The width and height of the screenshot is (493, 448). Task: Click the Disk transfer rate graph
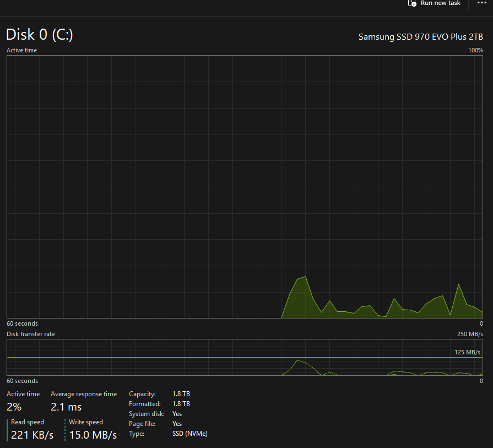(245, 358)
